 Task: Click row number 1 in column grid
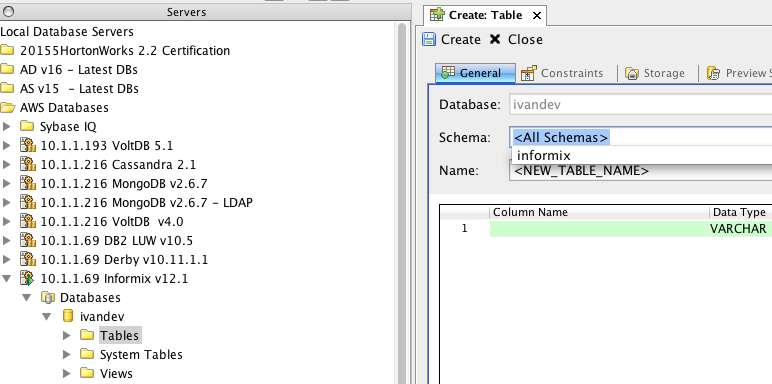tap(464, 228)
